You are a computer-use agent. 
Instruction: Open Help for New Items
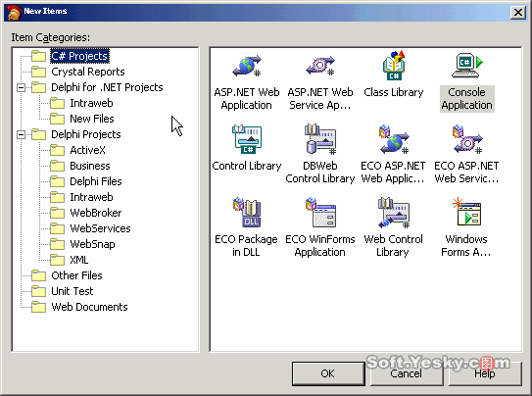tap(485, 373)
